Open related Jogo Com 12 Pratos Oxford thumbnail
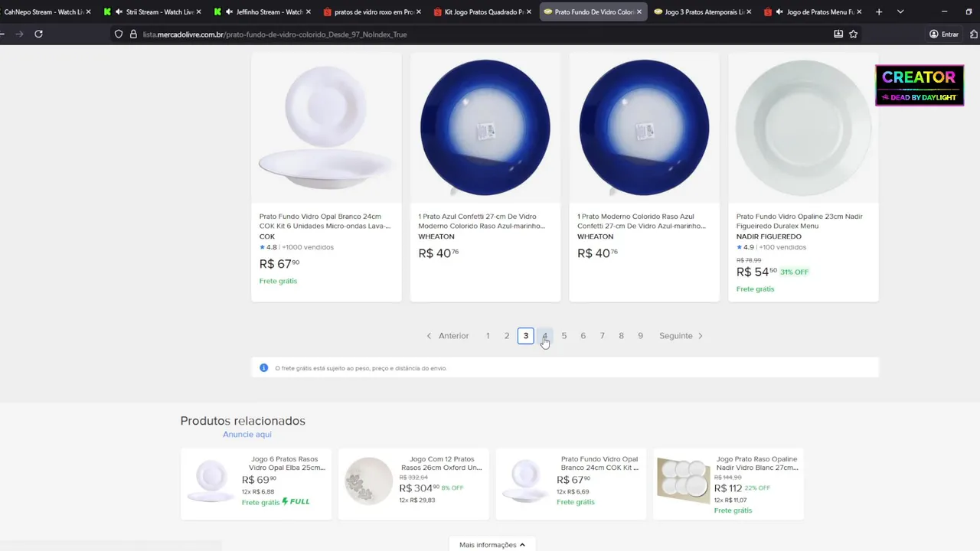The image size is (980, 551). click(x=369, y=482)
